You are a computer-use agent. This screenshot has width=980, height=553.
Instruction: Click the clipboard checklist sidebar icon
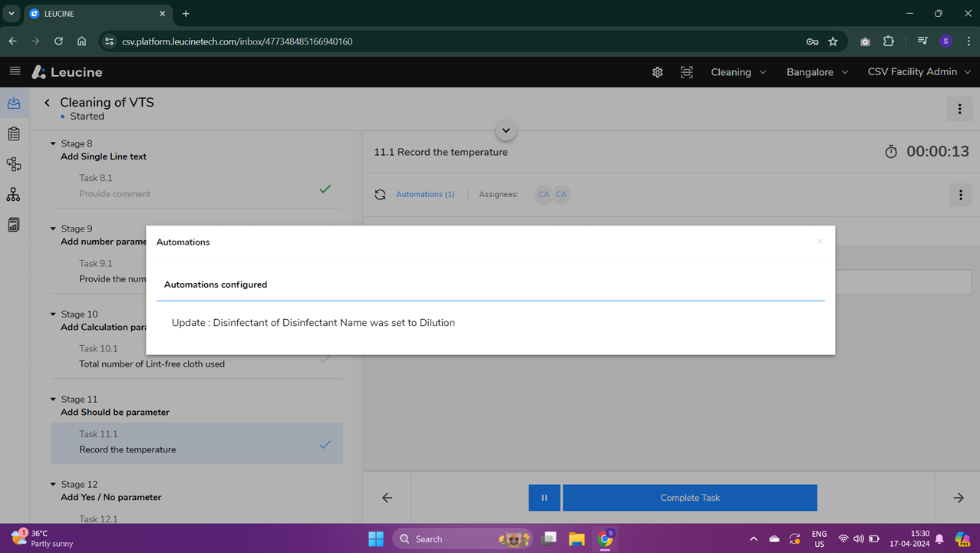[14, 133]
